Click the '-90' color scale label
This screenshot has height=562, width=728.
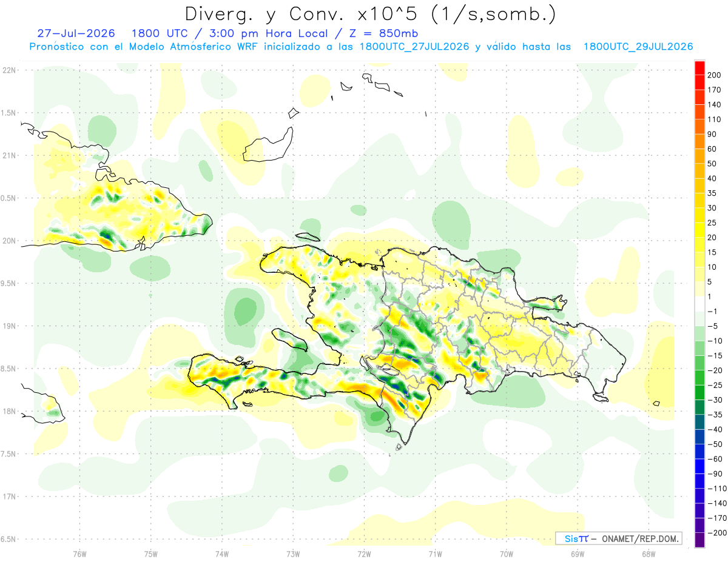[x=714, y=474]
